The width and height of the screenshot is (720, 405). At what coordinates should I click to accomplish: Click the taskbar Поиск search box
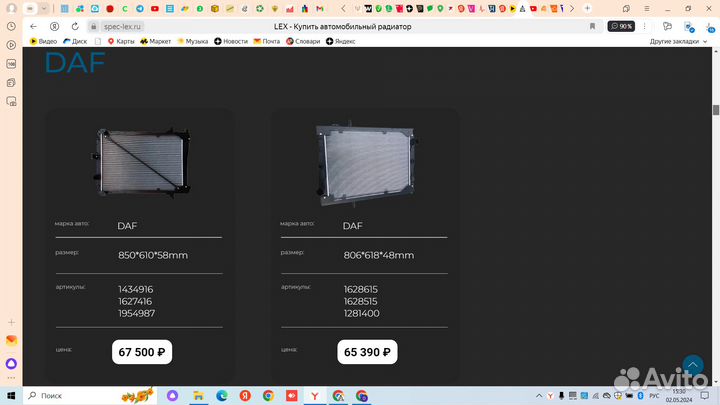coord(90,395)
